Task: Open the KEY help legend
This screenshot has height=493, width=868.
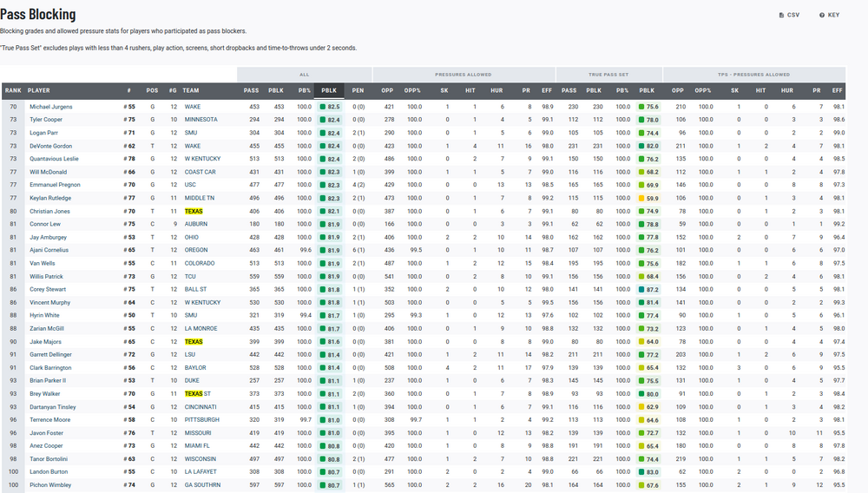Action: [829, 15]
